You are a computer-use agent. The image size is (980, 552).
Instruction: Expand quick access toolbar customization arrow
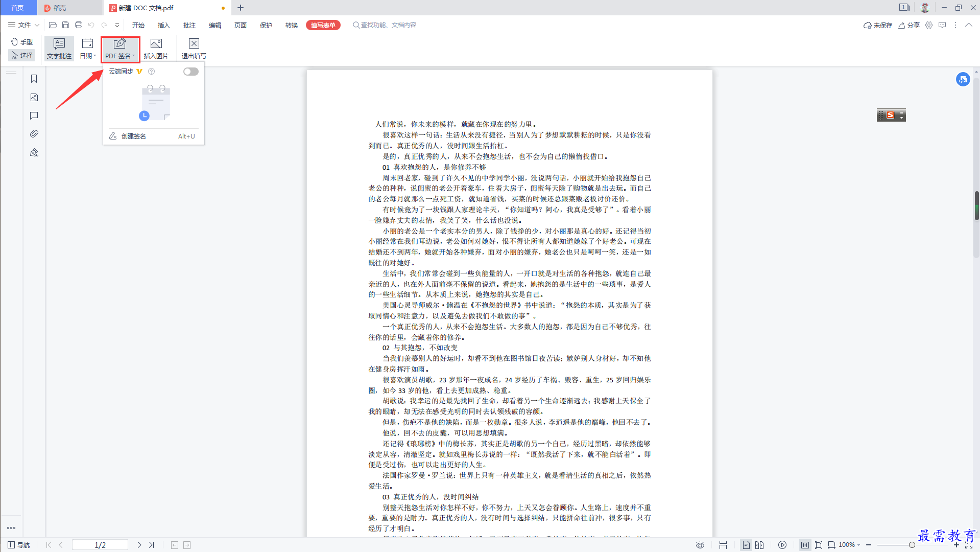(x=117, y=25)
